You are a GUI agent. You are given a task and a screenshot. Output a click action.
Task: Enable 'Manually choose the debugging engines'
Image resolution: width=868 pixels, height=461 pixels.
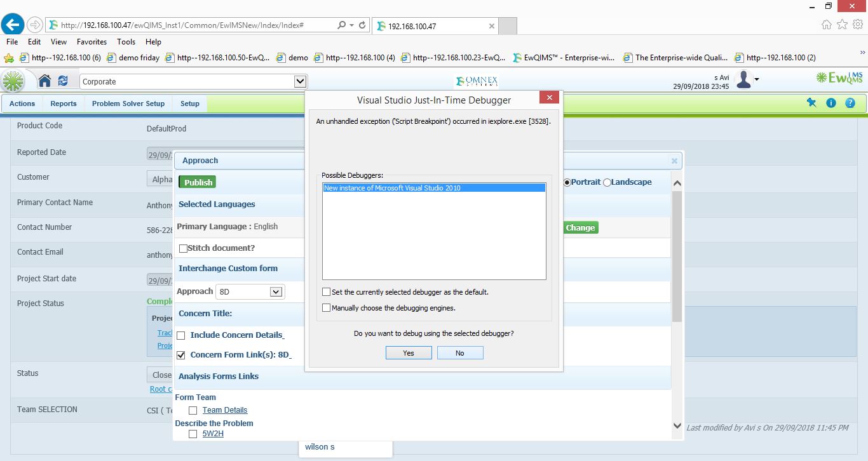tap(327, 308)
